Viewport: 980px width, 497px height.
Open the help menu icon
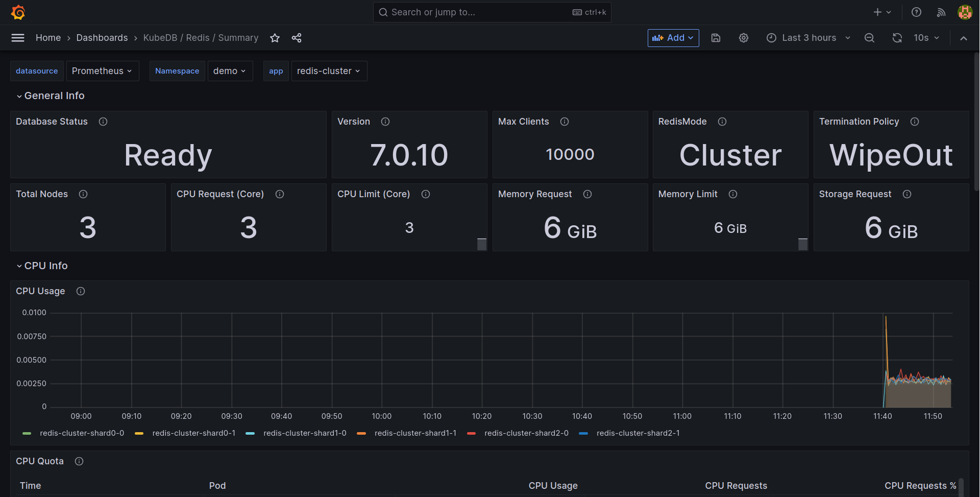coord(916,12)
